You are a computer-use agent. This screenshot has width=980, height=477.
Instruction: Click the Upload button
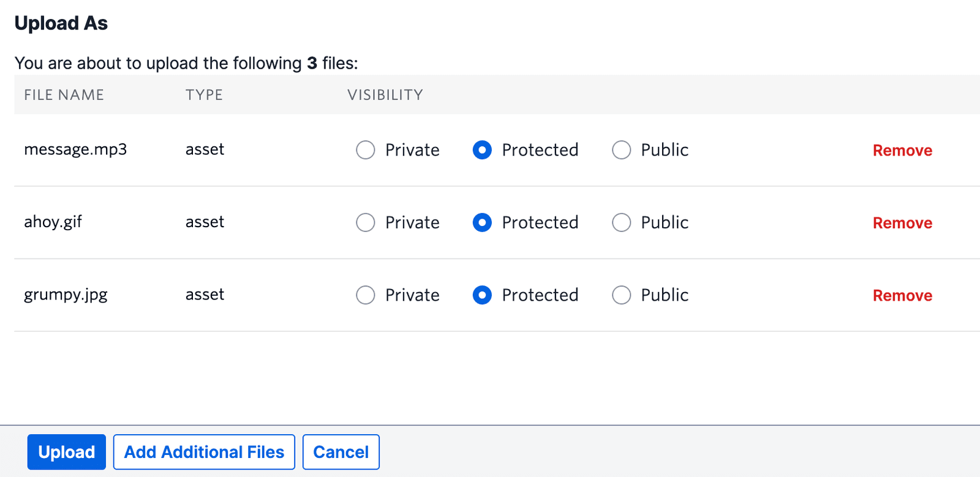[66, 451]
